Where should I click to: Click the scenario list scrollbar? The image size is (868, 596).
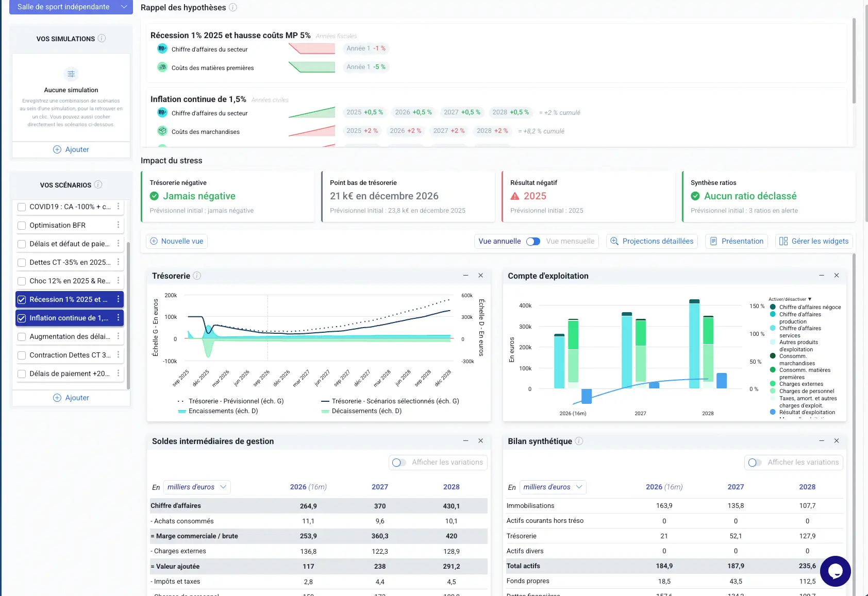pyautogui.click(x=128, y=315)
